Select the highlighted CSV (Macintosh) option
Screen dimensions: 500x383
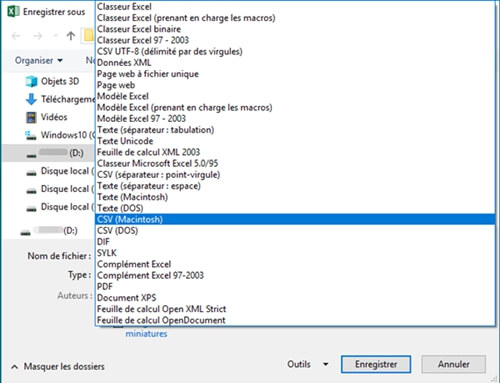coord(295,219)
